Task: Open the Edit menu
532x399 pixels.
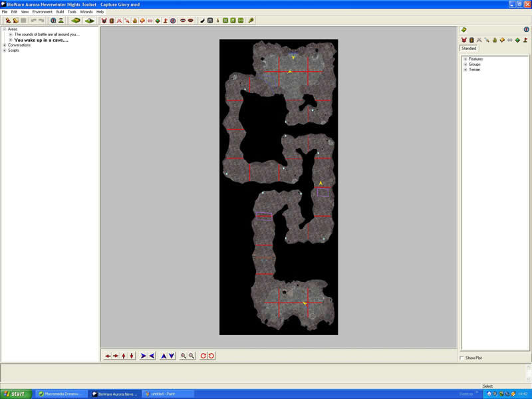Action: [x=14, y=11]
